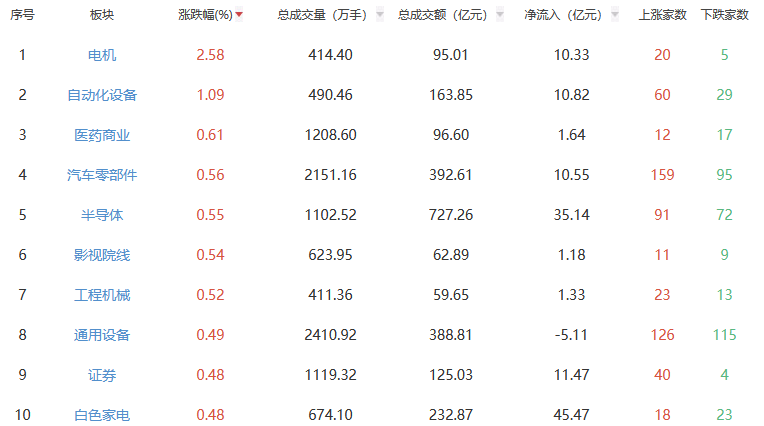
Task: Click sort arrow next to 净流入（亿元）
Action: (x=615, y=15)
